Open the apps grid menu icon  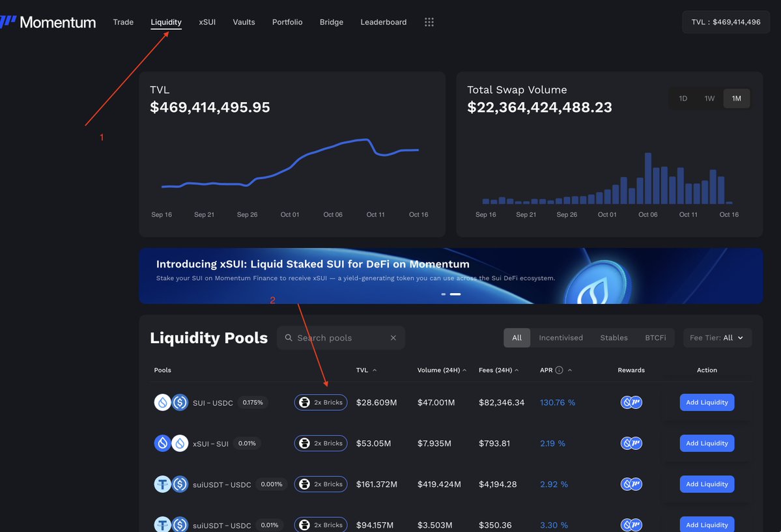click(x=429, y=22)
